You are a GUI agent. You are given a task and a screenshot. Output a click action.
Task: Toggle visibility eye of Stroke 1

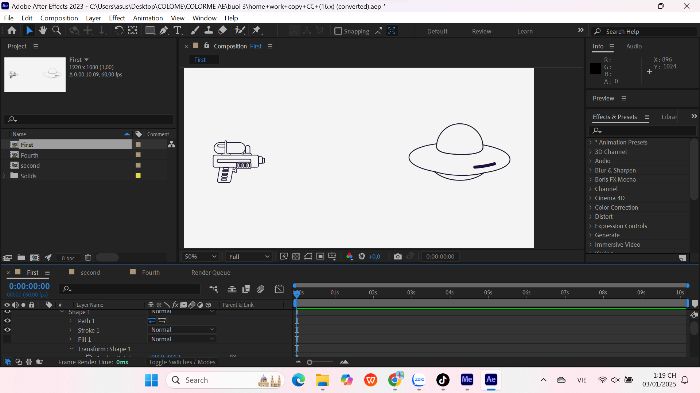click(8, 330)
